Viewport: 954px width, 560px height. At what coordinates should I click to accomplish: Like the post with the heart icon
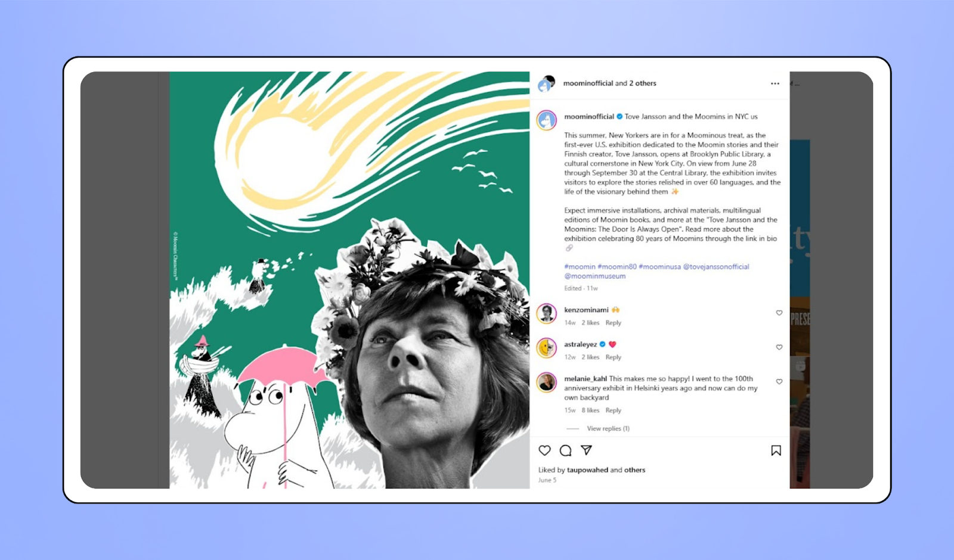click(544, 450)
